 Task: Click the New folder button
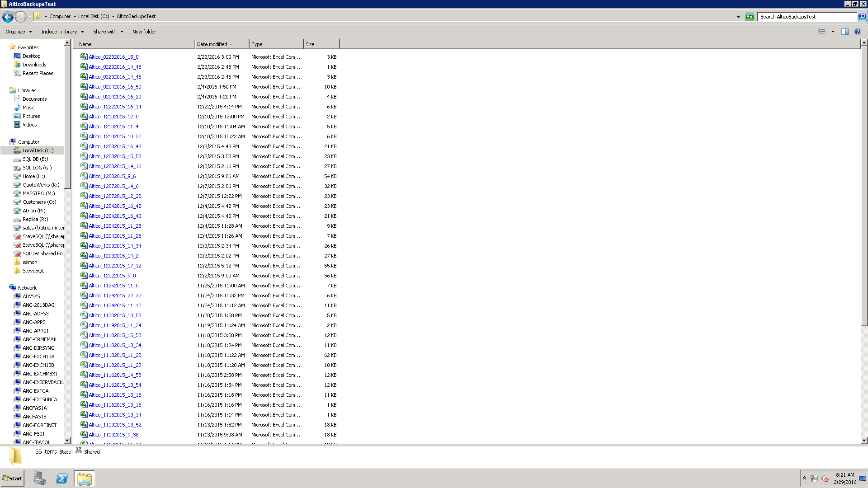point(144,32)
